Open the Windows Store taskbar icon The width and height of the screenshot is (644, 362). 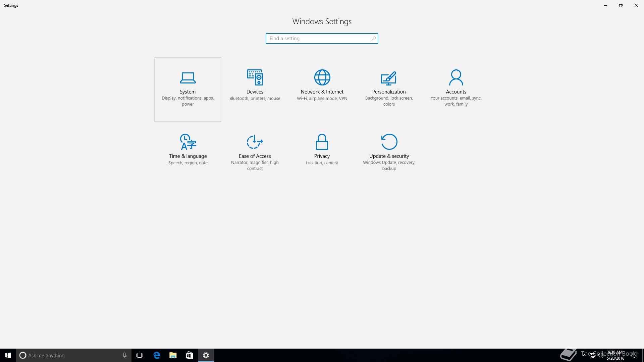click(189, 355)
